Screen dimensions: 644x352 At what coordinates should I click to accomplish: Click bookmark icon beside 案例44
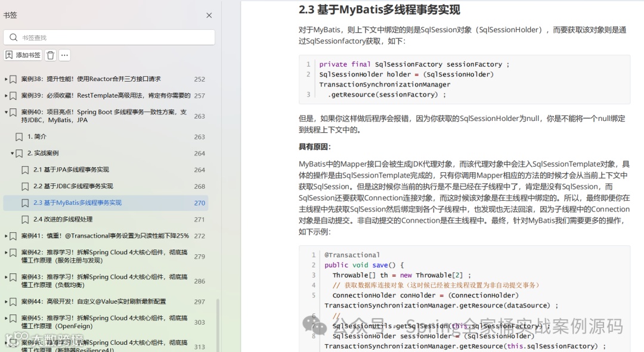[x=13, y=301]
